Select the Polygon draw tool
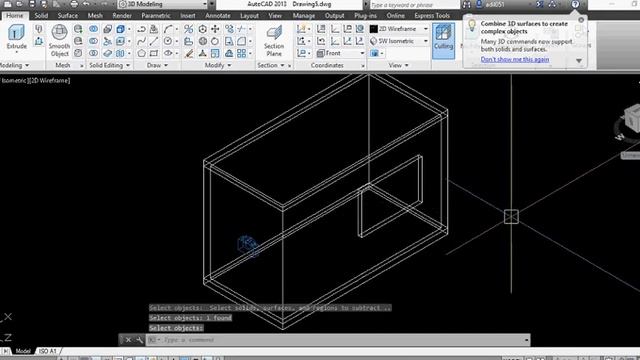Viewport: 640px width, 360px height. pyautogui.click(x=142, y=53)
